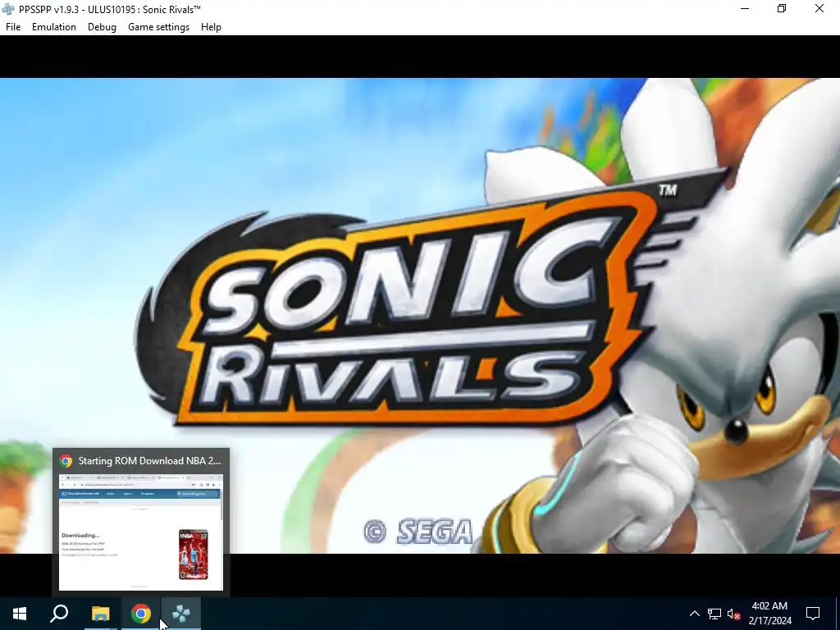Click the muted volume tray icon
The image size is (840, 630).
[734, 614]
